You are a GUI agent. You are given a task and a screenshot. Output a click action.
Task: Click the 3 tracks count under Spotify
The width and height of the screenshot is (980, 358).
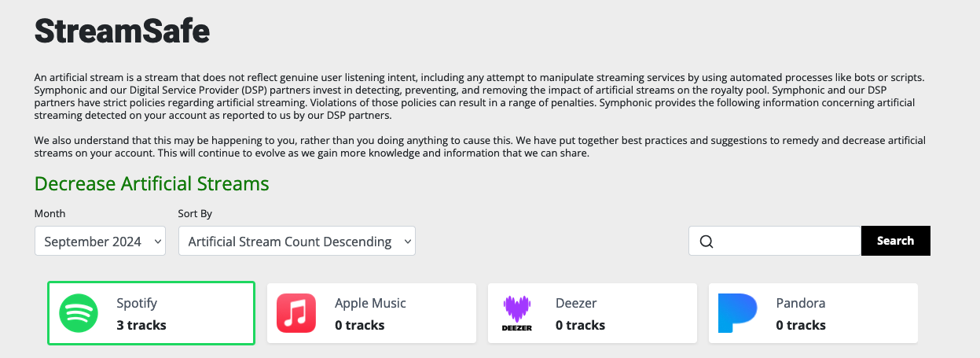[141, 325]
